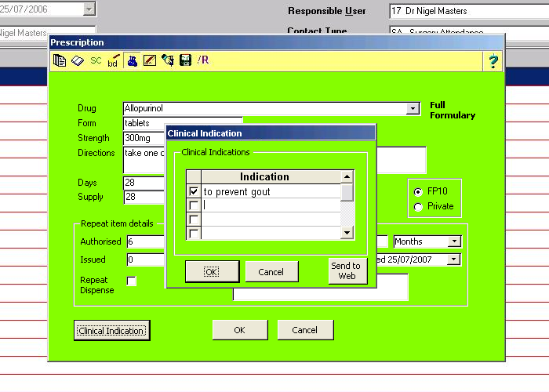The image size is (549, 392).
Task: Click the stacked documents icon in Prescription toolbar
Action: point(60,60)
